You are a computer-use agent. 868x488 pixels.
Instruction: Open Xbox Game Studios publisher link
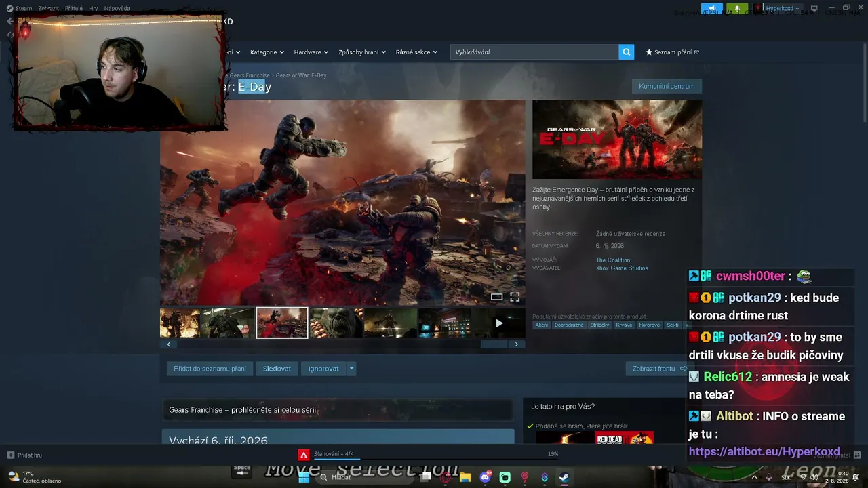[x=622, y=268]
